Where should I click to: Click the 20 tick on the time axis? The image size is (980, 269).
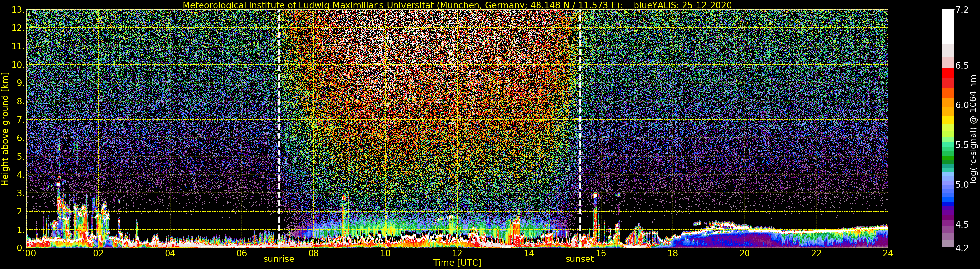pyautogui.click(x=744, y=253)
